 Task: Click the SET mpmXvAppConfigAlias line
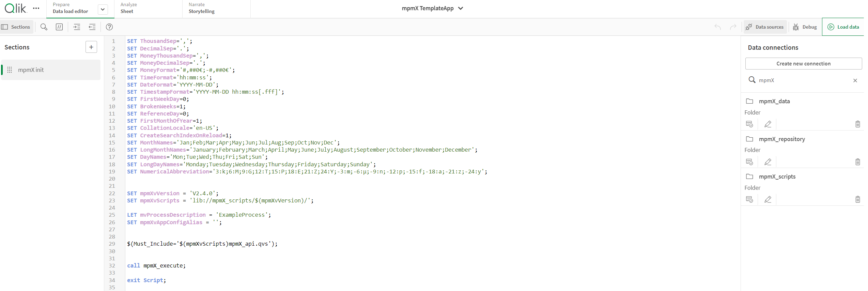(174, 223)
